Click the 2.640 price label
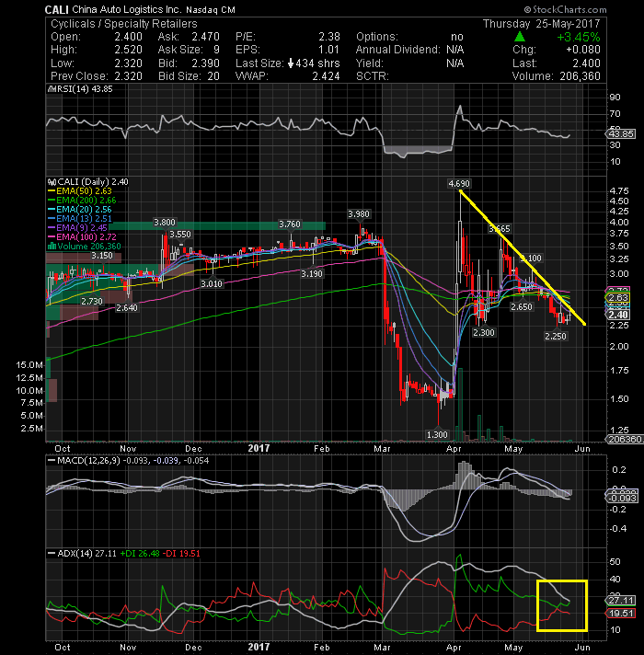This screenshot has width=644, height=655. [x=127, y=308]
